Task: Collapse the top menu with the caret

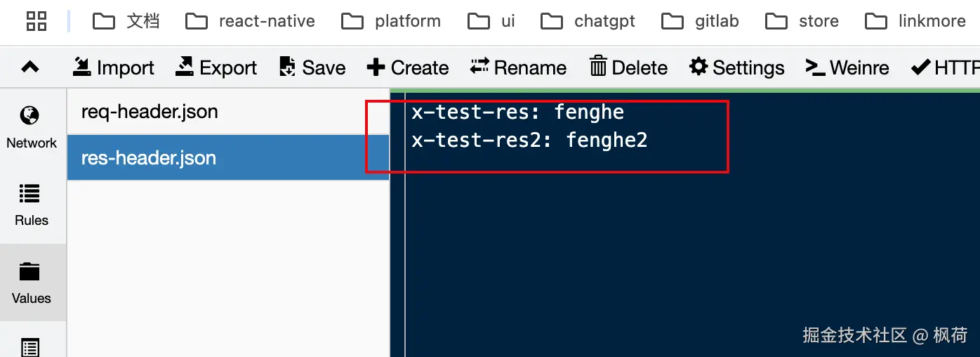Action: [x=30, y=67]
